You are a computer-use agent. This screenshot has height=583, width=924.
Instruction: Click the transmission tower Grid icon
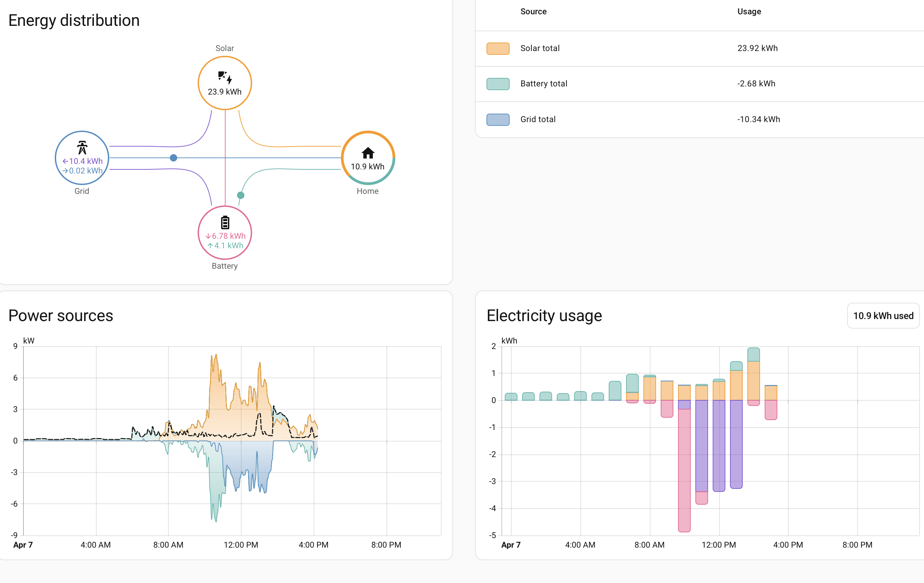[x=82, y=148]
